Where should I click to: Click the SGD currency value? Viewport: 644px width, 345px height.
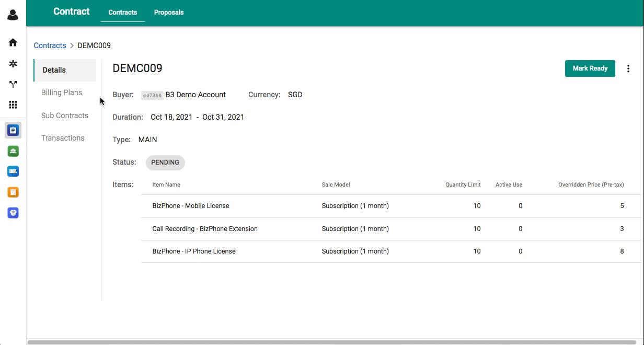(x=295, y=95)
